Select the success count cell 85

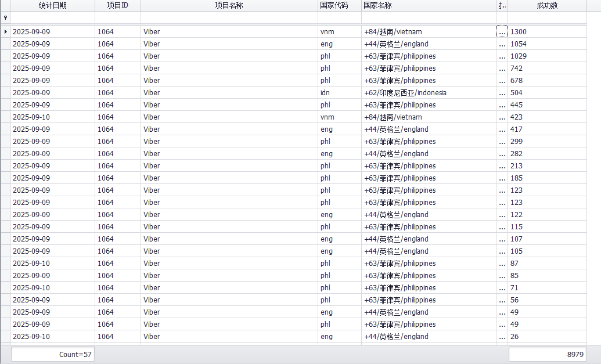(x=547, y=276)
